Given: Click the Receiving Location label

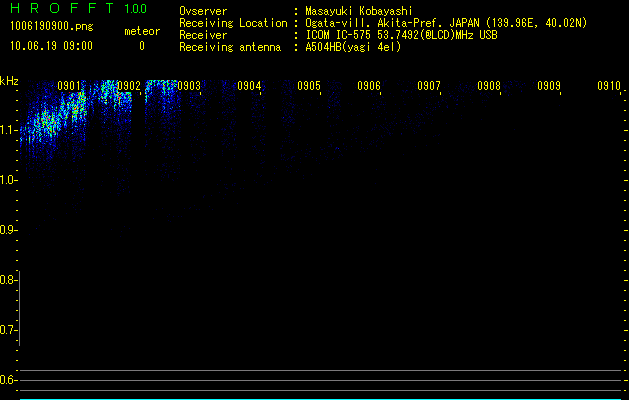Looking at the screenshot, I should click(233, 23).
